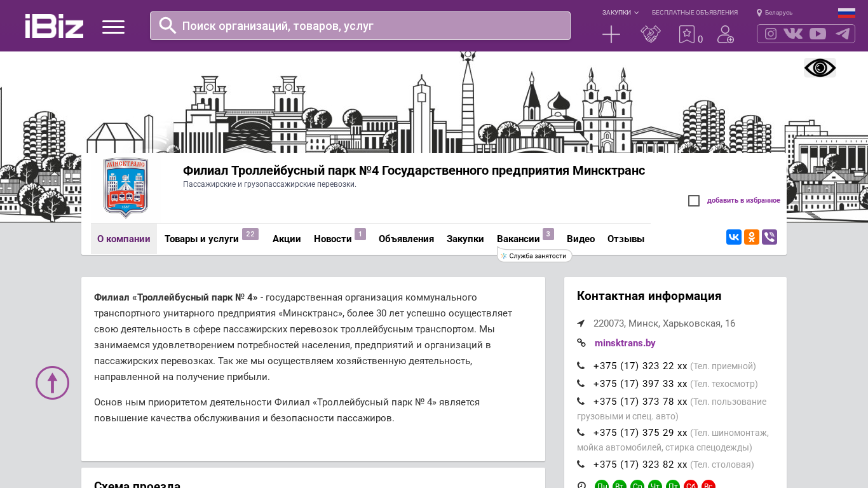Open the hamburger main menu
This screenshot has width=868, height=488.
113,27
